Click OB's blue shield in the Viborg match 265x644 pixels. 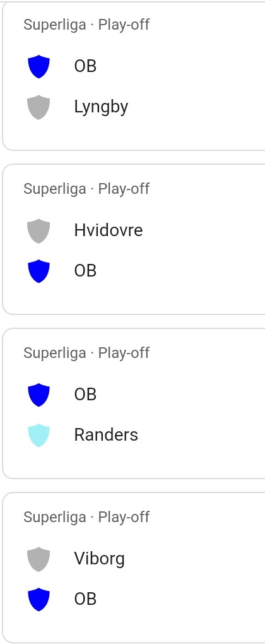38,600
